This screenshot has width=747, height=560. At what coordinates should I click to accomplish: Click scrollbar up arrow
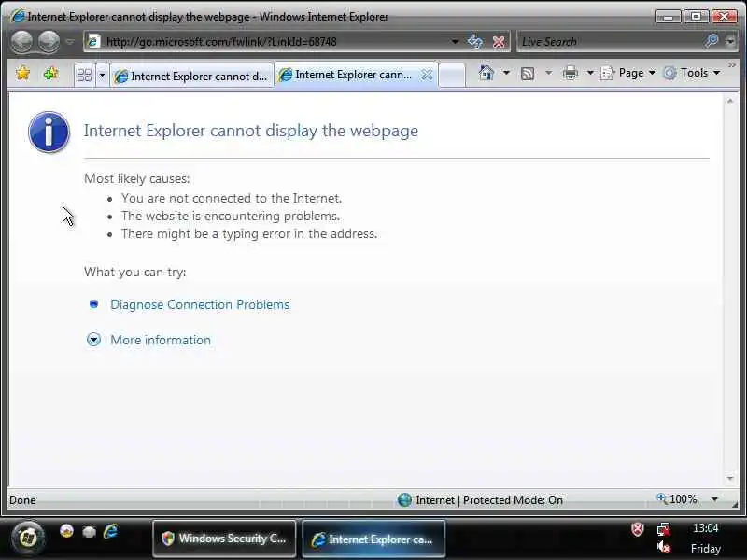coord(730,101)
